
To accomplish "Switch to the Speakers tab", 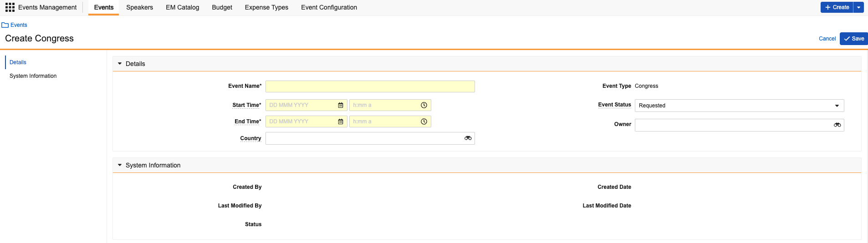I will 139,7.
